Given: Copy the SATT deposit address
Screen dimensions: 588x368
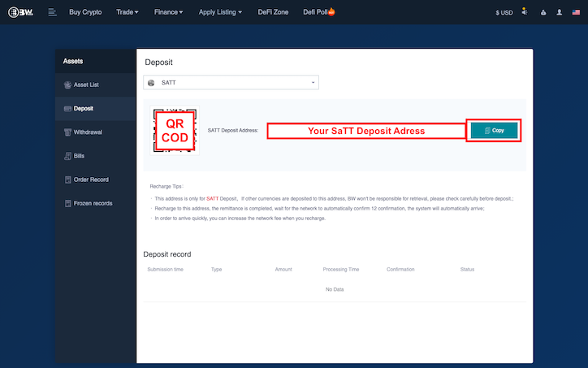Looking at the screenshot, I should tap(494, 131).
